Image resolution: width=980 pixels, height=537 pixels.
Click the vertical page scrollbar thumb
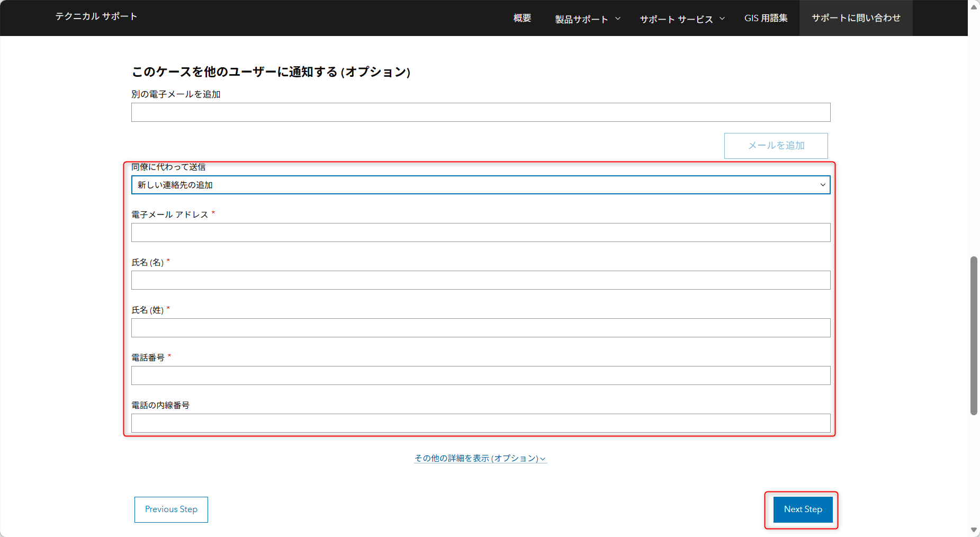coord(974,336)
